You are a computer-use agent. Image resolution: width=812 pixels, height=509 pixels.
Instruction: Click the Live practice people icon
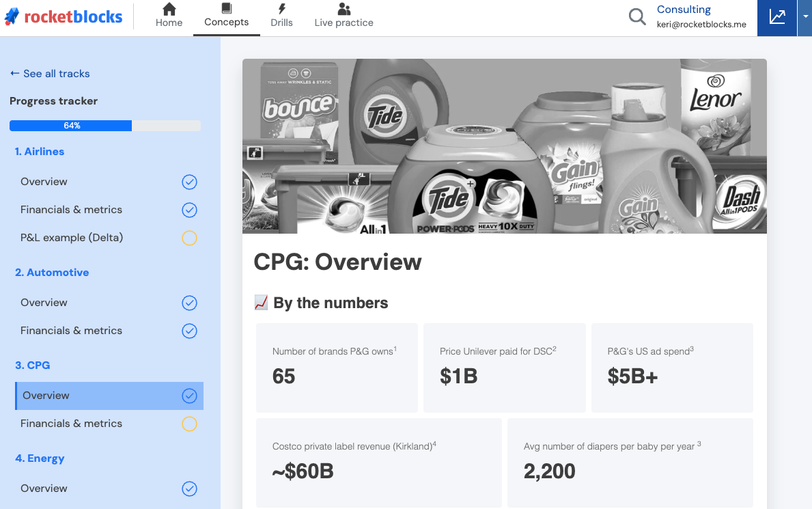pos(344,9)
